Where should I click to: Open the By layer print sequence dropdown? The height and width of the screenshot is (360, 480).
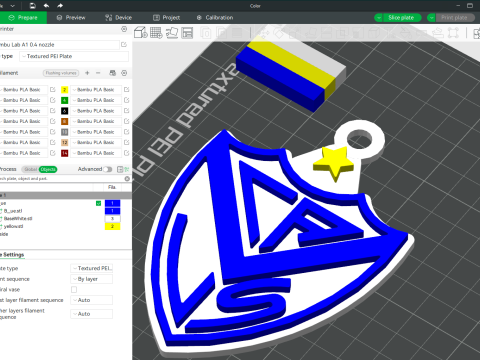[x=92, y=279]
